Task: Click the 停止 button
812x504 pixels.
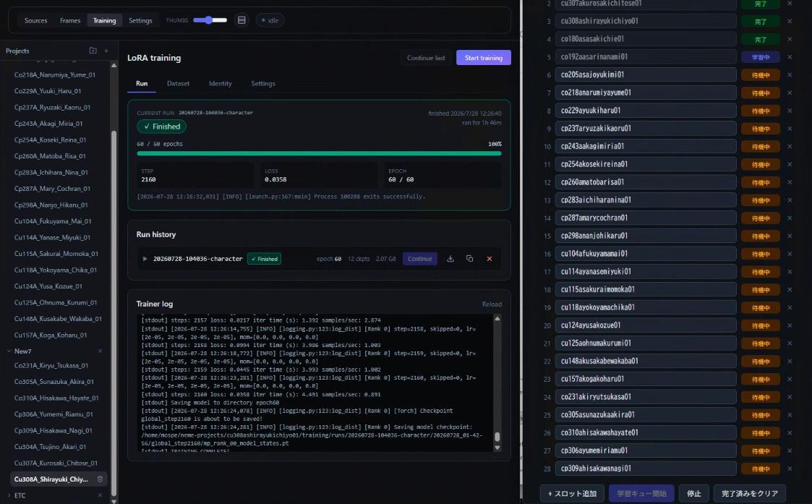Action: 693,494
